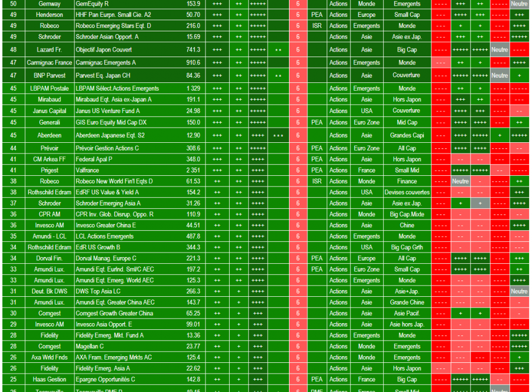Image resolution: width=532 pixels, height=392 pixels.
Task: Select Parvest Eq. Japan CH fund
Action: 103,76
